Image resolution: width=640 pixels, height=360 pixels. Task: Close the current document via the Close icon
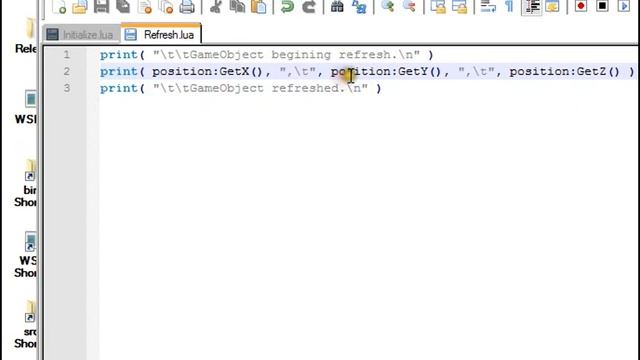click(144, 7)
